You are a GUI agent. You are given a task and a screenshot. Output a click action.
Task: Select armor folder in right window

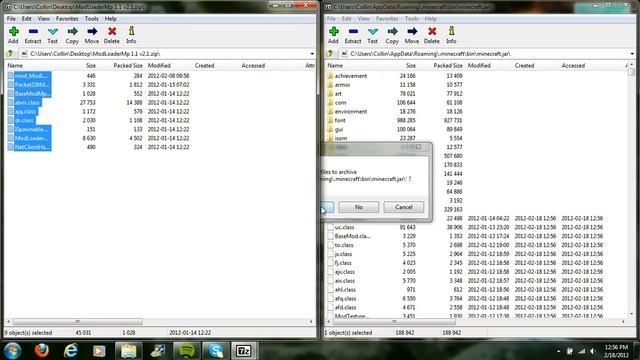[342, 85]
